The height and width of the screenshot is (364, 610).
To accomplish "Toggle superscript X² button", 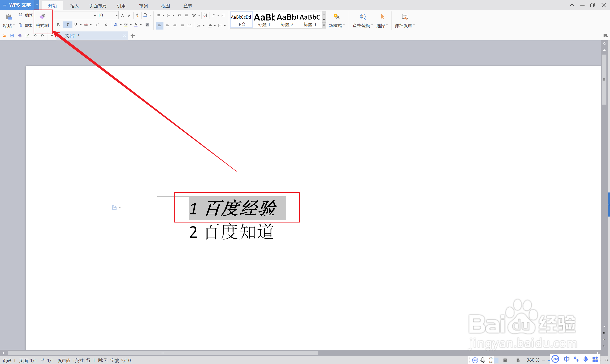I will 97,25.
